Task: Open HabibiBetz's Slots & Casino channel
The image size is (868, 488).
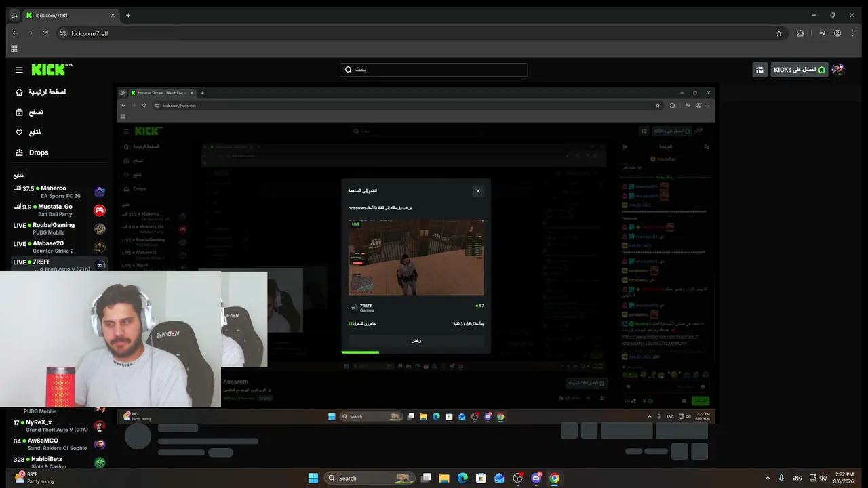Action: (x=60, y=462)
